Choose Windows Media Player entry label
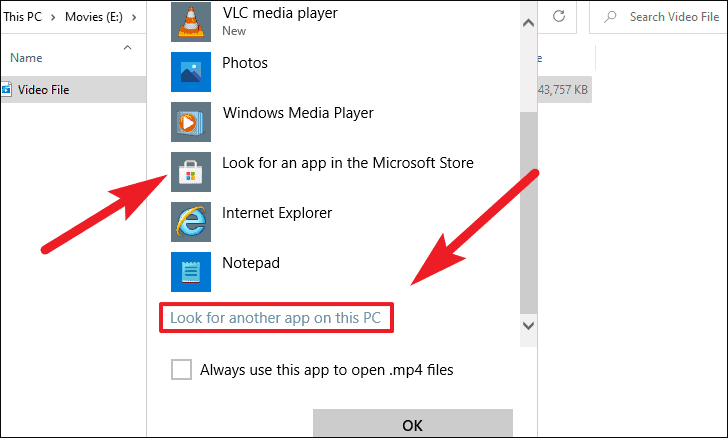 click(298, 113)
